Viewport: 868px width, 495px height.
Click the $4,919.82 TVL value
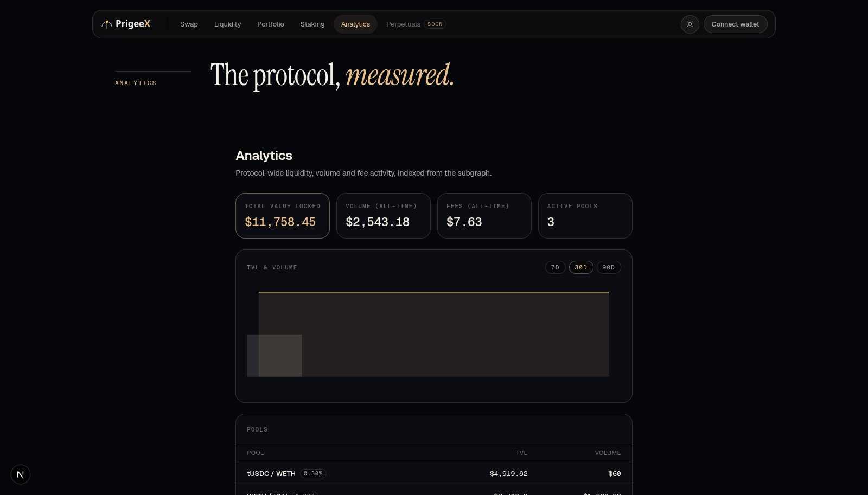click(x=508, y=474)
